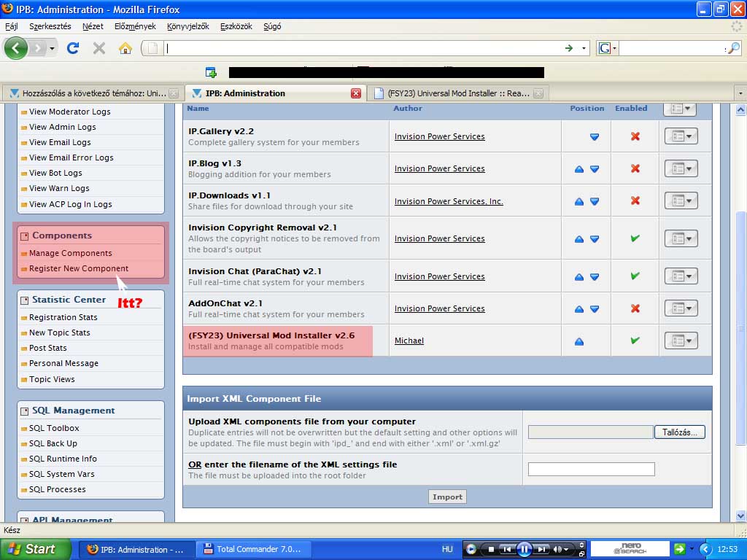Move AddOnChat v2.1 up
The width and height of the screenshot is (747, 560).
tap(579, 309)
